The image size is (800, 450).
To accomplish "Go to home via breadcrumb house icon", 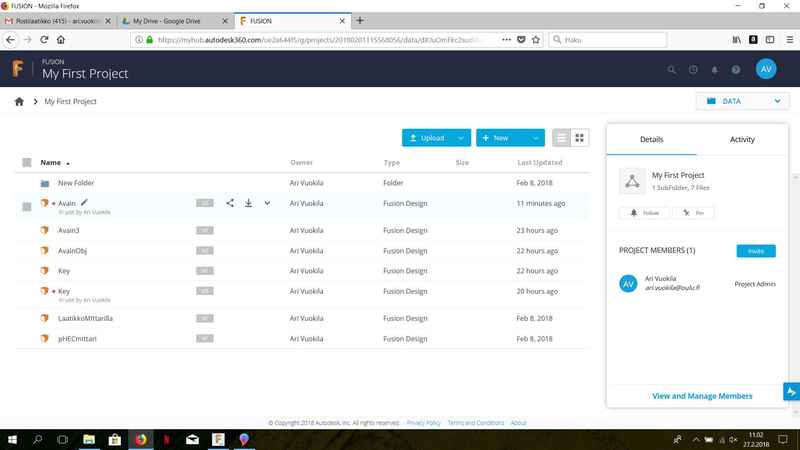I will pyautogui.click(x=19, y=102).
